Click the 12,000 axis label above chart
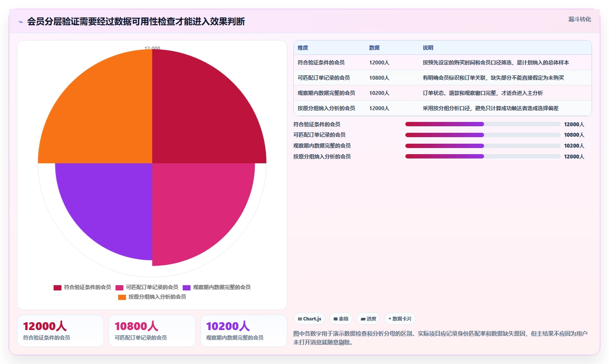609x364 pixels. click(x=152, y=48)
